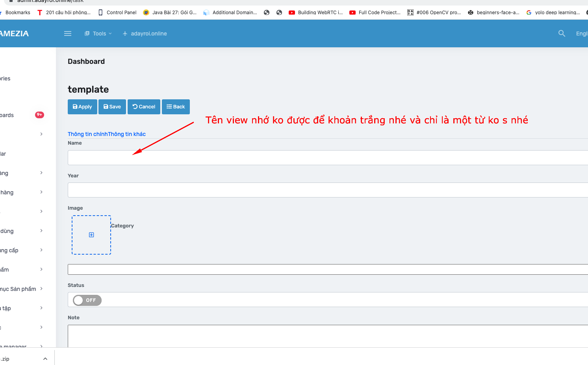
Task: Click the Apply button
Action: tap(82, 107)
